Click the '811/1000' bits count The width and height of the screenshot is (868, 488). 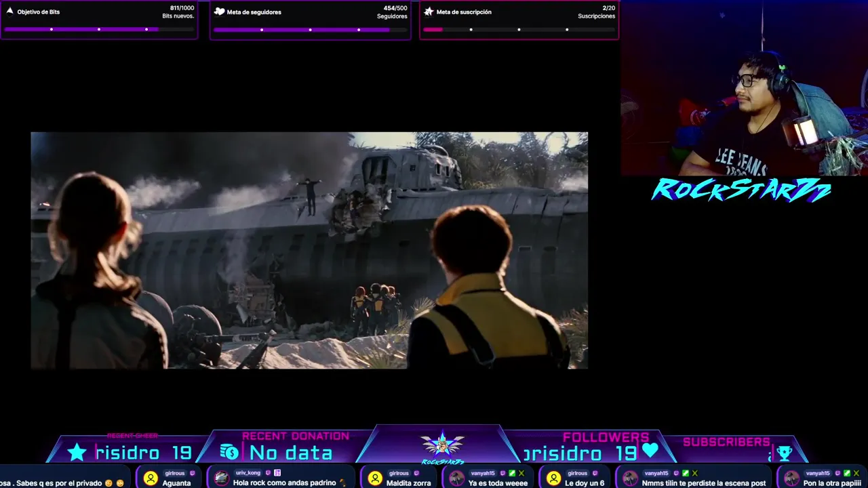(x=182, y=8)
